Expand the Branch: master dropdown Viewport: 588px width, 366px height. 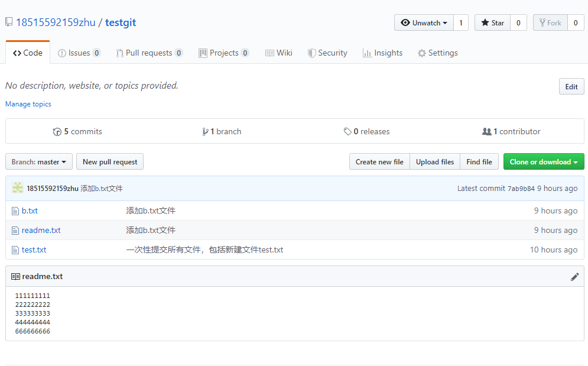(x=39, y=162)
